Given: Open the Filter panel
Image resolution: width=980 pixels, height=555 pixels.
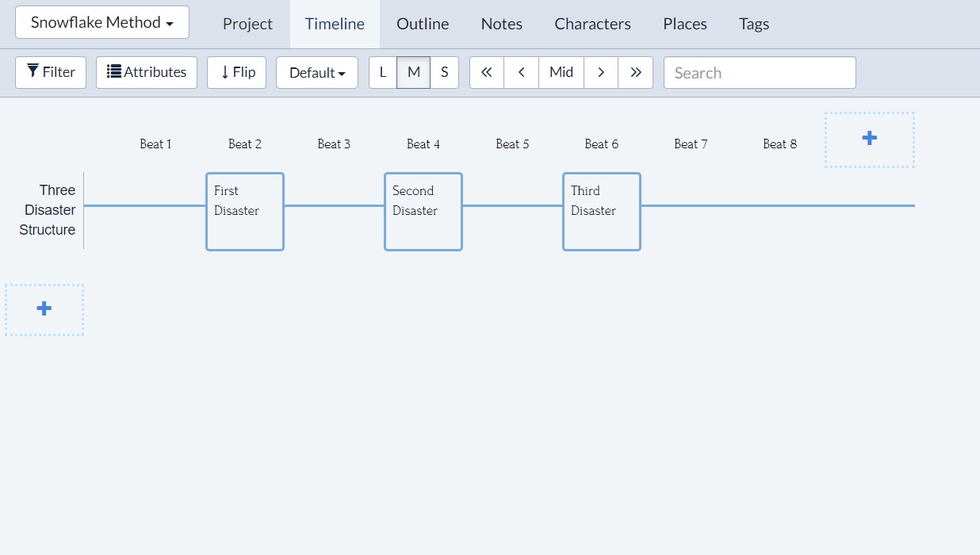Looking at the screenshot, I should click(x=50, y=72).
